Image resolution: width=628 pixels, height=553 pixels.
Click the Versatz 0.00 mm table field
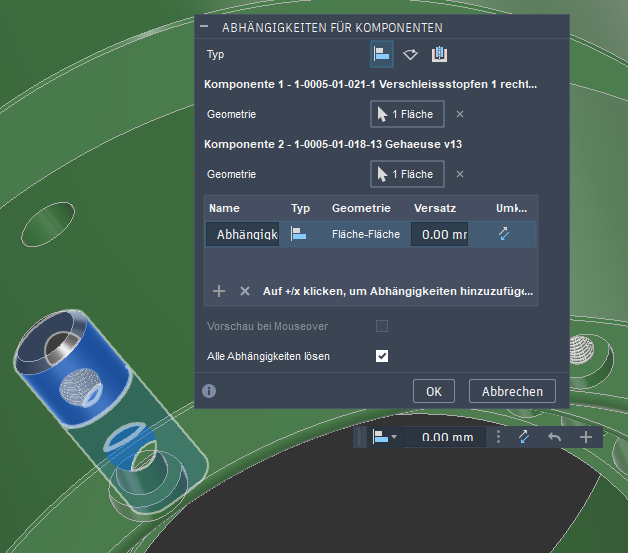[439, 234]
